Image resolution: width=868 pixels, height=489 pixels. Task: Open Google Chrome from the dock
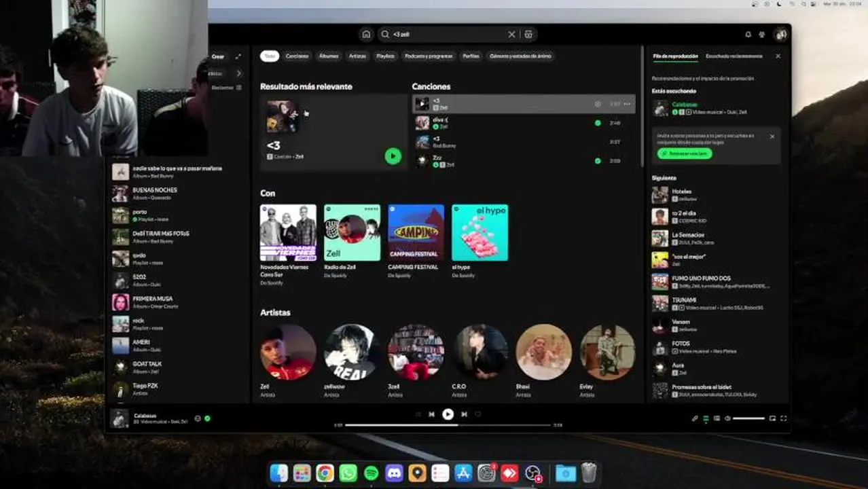click(x=325, y=473)
